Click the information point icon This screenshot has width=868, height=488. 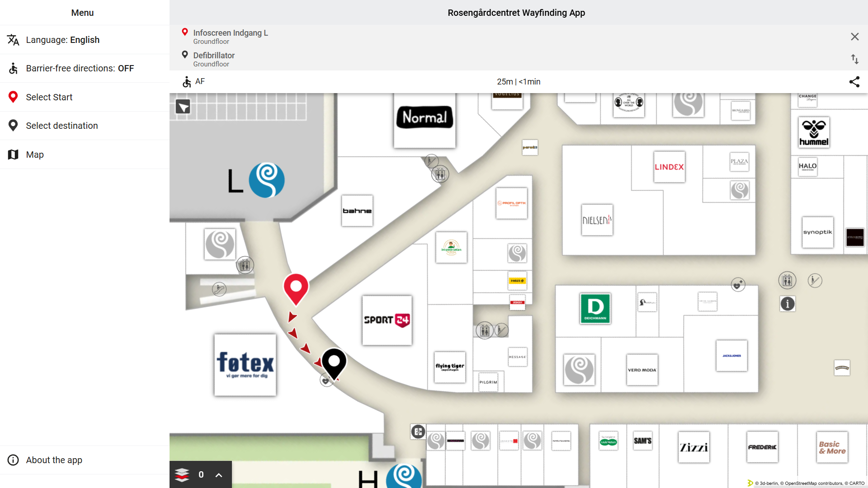tap(788, 304)
